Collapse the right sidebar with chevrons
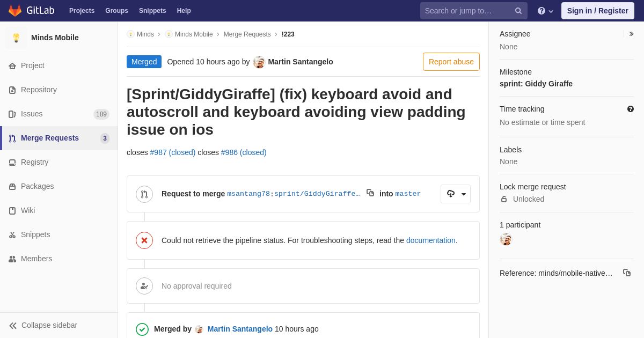Image resolution: width=644 pixels, height=338 pixels. [631, 34]
